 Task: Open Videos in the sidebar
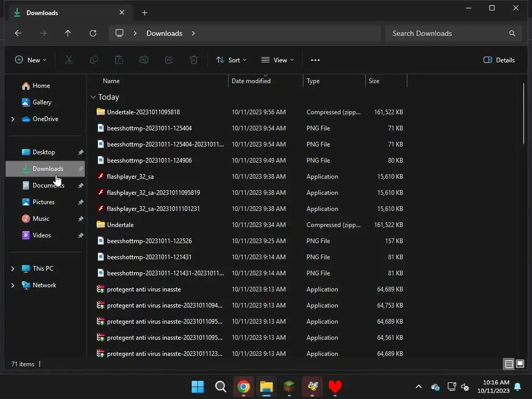pos(42,235)
